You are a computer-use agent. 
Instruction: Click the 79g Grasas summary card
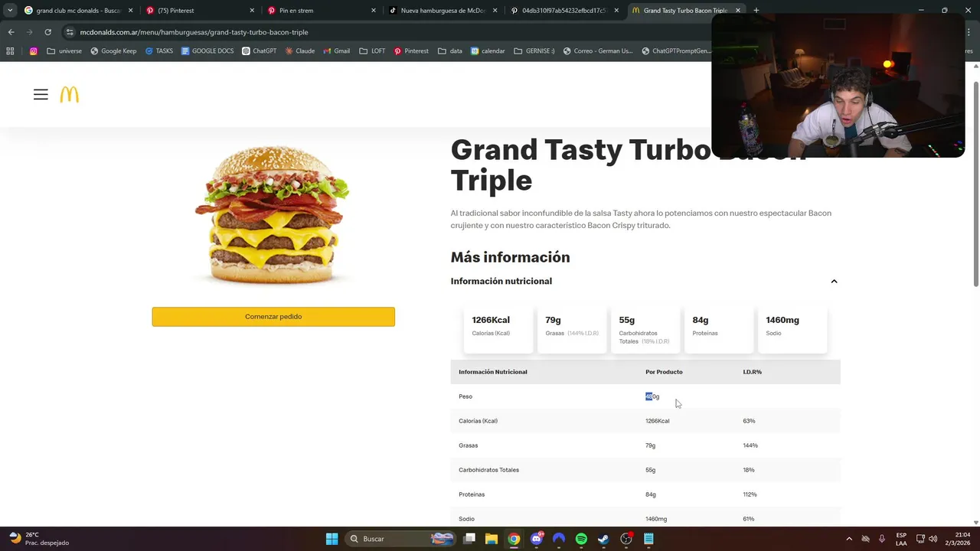point(572,330)
